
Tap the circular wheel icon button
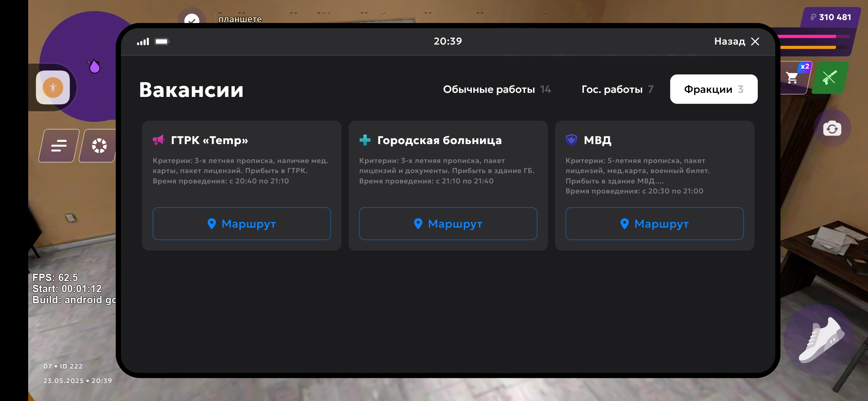(99, 146)
